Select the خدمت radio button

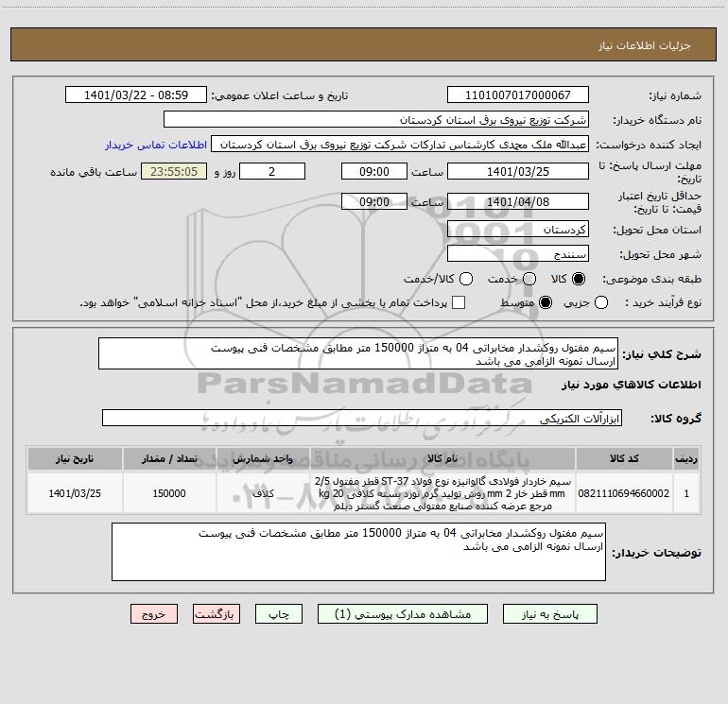[529, 279]
